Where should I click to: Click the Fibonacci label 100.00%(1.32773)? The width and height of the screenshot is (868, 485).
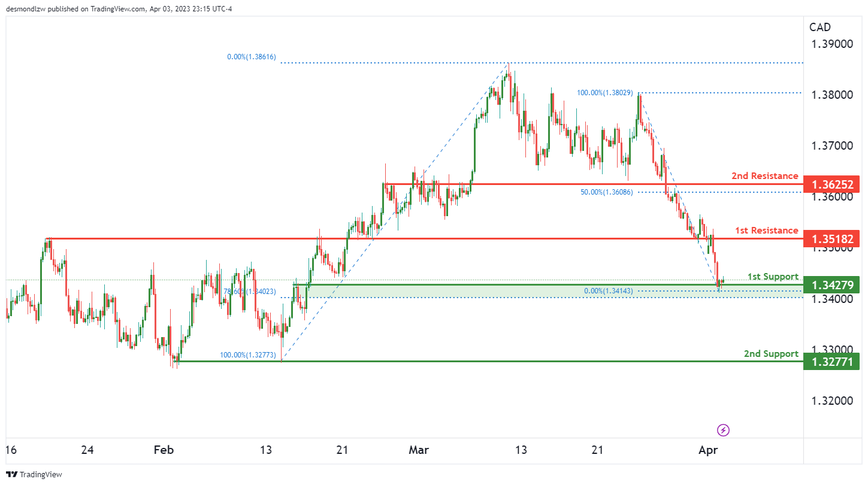point(248,355)
